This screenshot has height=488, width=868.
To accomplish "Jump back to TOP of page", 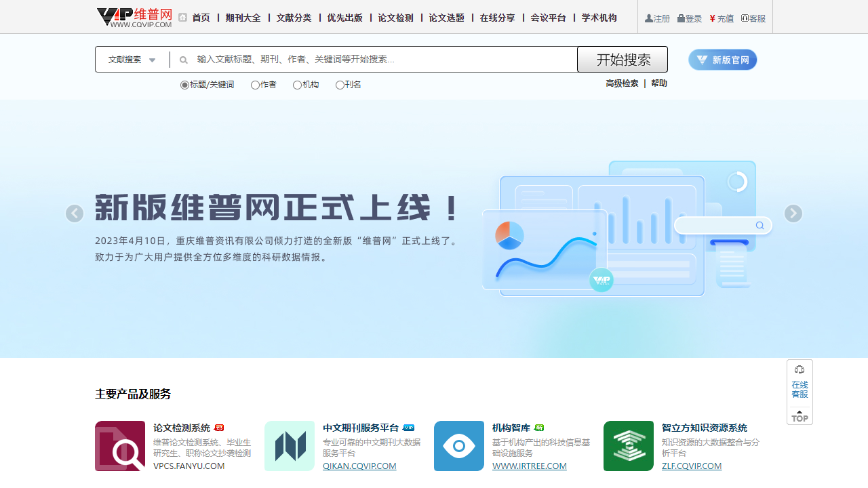I will [800, 416].
